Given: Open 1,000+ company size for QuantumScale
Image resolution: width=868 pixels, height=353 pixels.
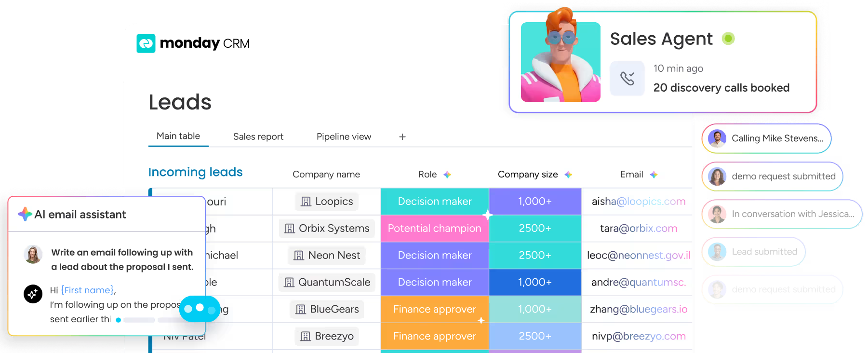Looking at the screenshot, I should [535, 283].
